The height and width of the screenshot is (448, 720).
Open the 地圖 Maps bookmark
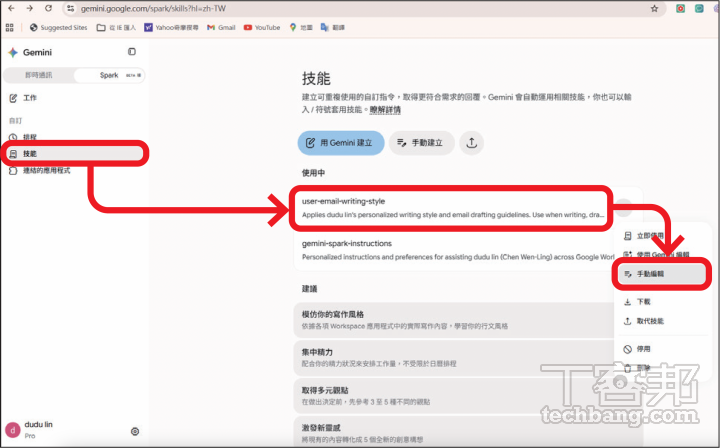pyautogui.click(x=301, y=28)
